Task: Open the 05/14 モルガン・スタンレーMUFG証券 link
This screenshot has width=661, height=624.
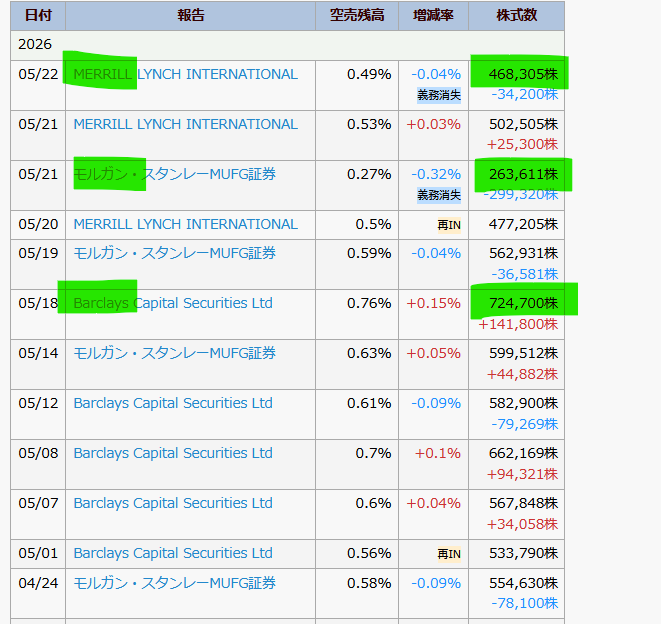Action: pos(175,353)
